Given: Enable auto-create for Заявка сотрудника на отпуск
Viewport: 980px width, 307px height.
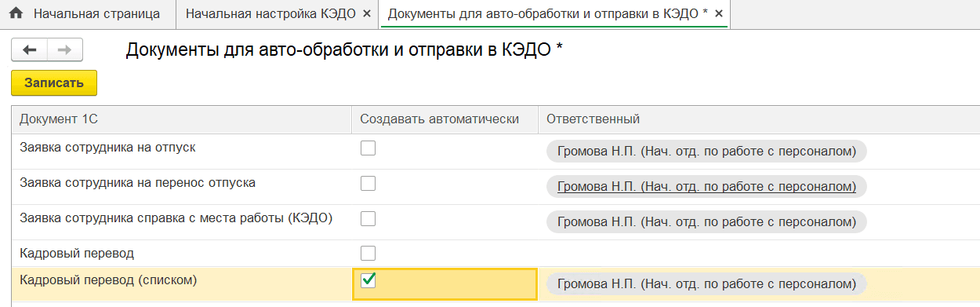Looking at the screenshot, I should coord(368,148).
